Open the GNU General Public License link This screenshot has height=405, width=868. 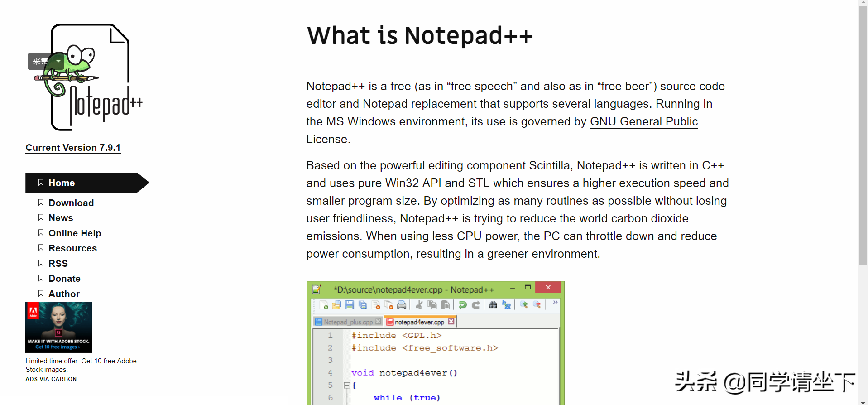pyautogui.click(x=643, y=122)
